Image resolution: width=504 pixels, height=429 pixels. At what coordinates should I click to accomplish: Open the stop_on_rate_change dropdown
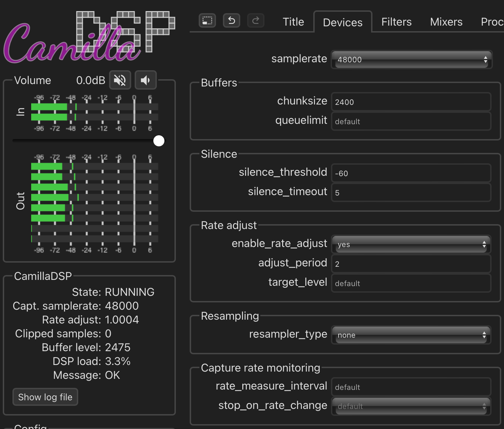411,406
